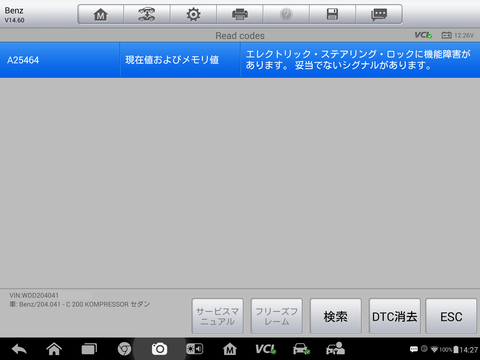The width and height of the screenshot is (480, 360).
Task: Go to Android home screen
Action: (54, 349)
